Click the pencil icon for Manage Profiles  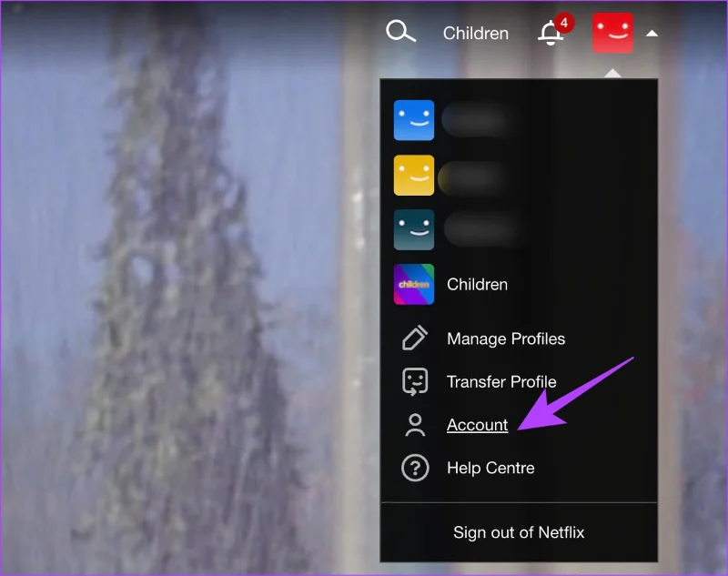[415, 338]
